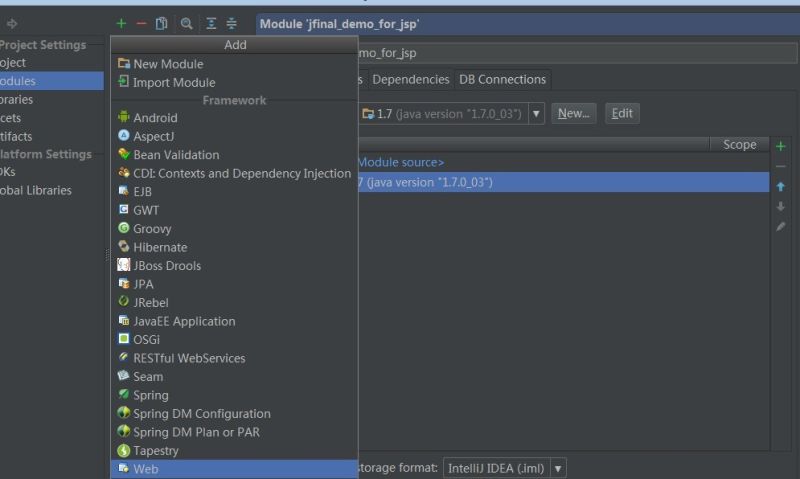Open Artifacts in the settings sidebar
This screenshot has width=800, height=479.
pos(52,136)
